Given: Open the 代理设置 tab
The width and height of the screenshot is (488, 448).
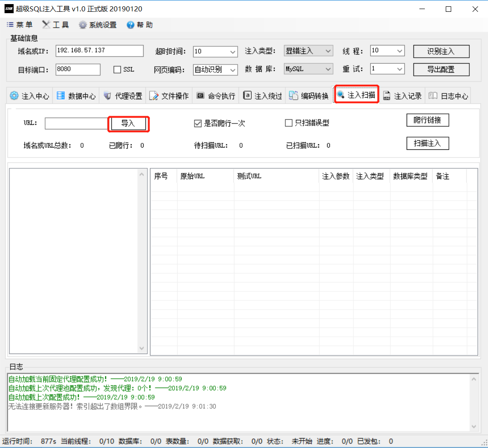Looking at the screenshot, I should click(x=123, y=96).
